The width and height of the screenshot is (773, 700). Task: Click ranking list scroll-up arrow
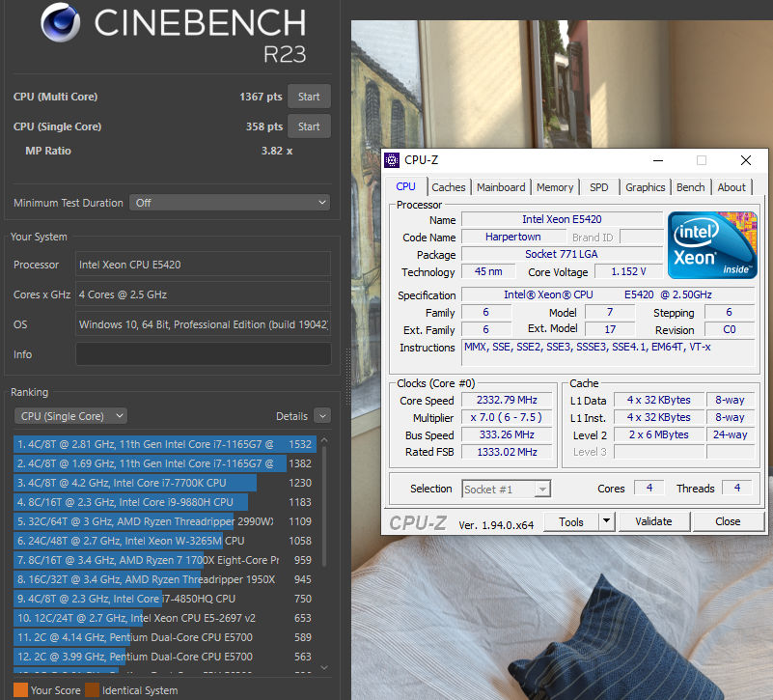pos(324,439)
